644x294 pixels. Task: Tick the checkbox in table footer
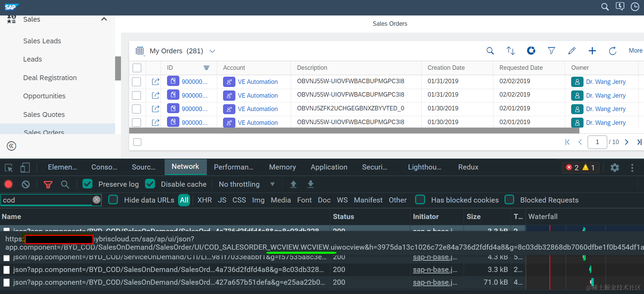point(137,142)
